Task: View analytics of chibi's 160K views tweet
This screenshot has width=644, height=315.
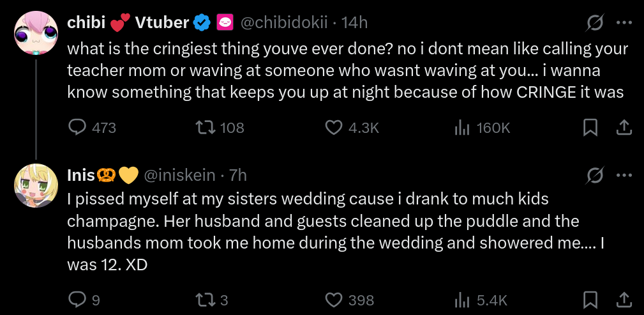Action: [x=462, y=128]
